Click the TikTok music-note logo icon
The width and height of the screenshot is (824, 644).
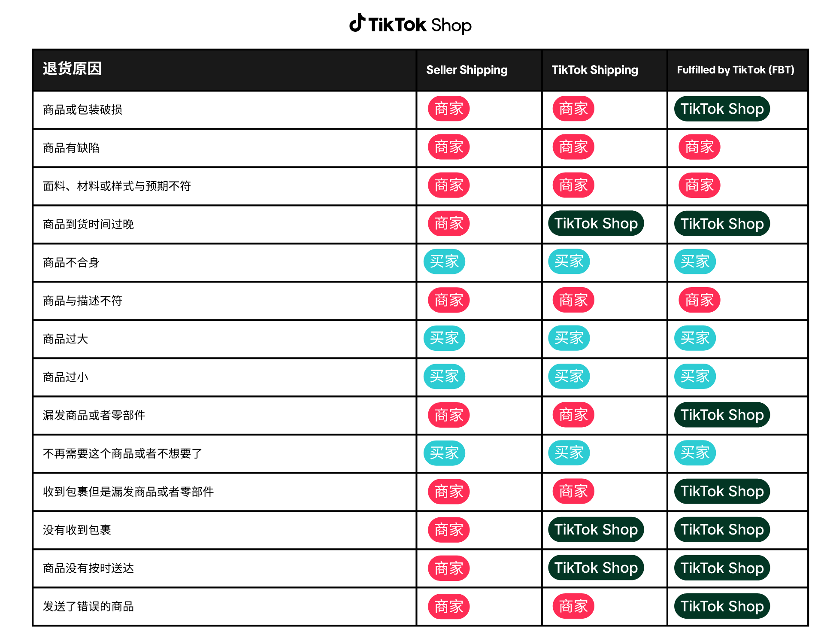tap(357, 23)
